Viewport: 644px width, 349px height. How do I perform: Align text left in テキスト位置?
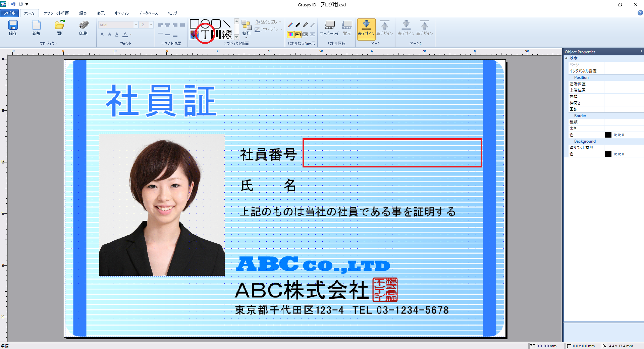160,25
